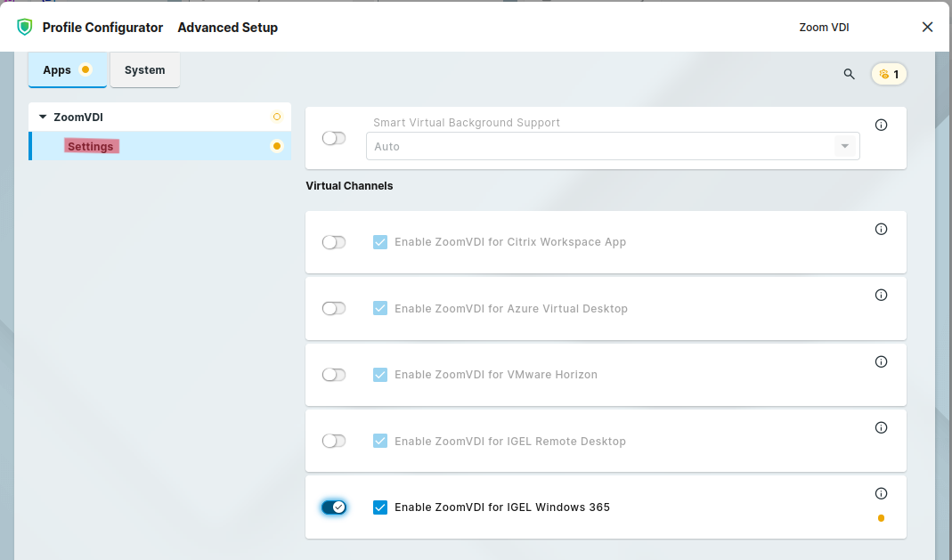Click the changes counter badge showing 1
The image size is (952, 560).
pos(889,74)
